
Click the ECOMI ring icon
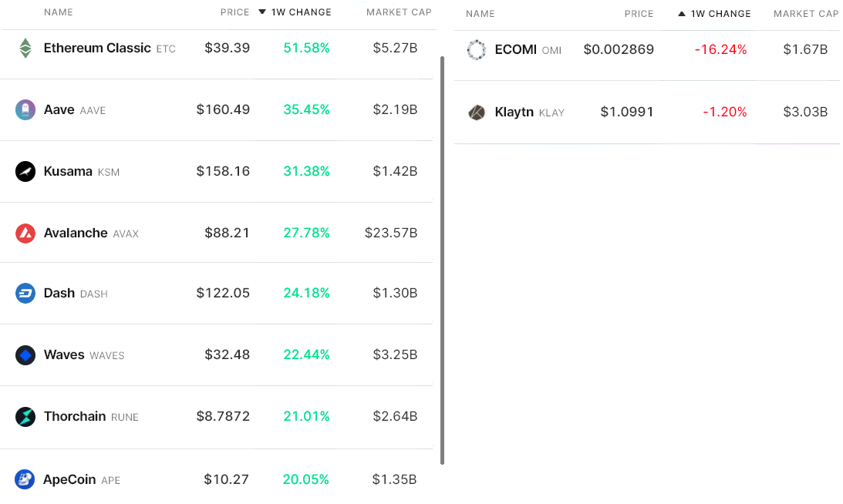tap(477, 50)
